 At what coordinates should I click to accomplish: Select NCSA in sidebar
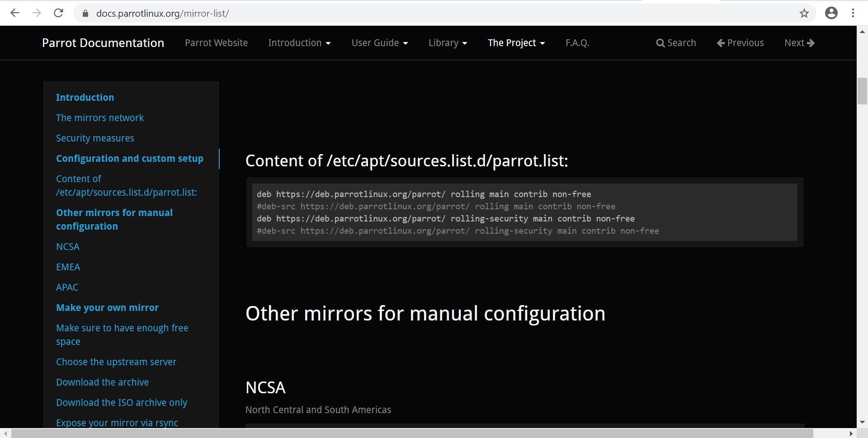coord(68,247)
